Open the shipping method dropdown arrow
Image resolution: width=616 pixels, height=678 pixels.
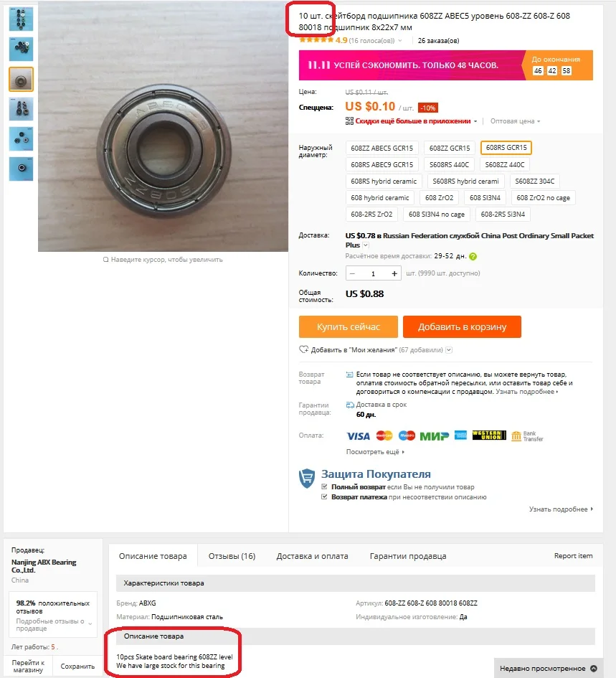pos(366,245)
